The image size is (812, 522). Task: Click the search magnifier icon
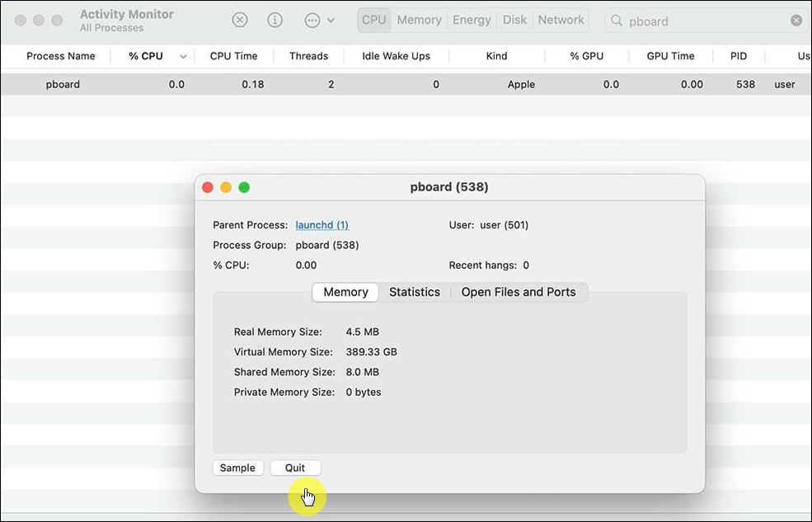[617, 20]
